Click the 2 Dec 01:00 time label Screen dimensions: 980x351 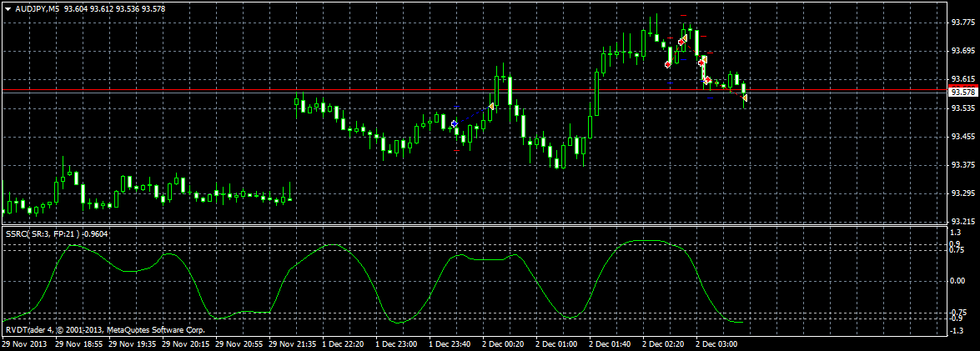click(x=557, y=344)
